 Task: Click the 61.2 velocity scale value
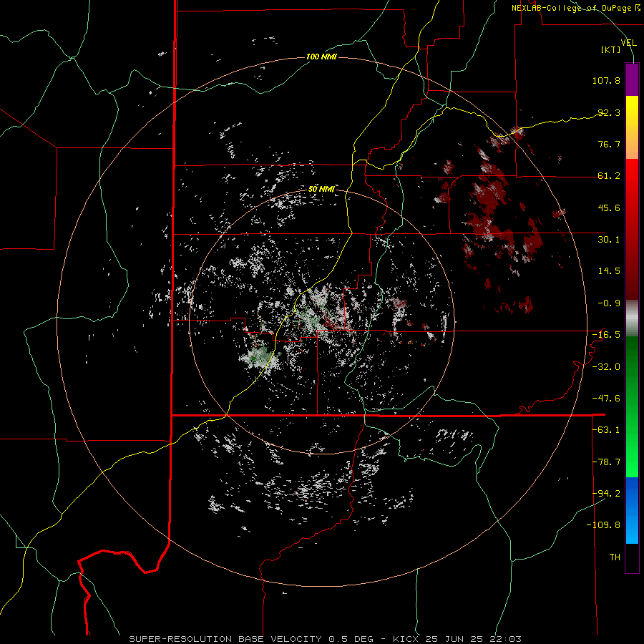click(x=609, y=176)
